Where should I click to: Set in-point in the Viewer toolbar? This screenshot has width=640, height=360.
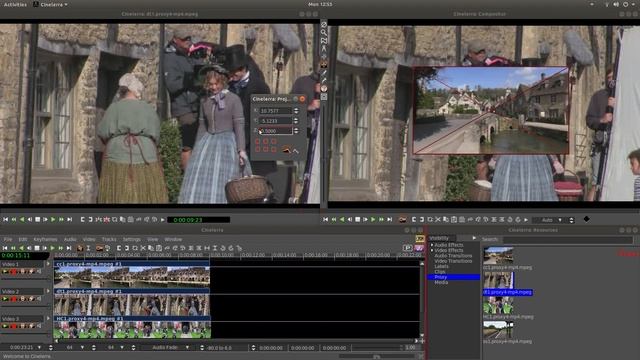[83, 220]
